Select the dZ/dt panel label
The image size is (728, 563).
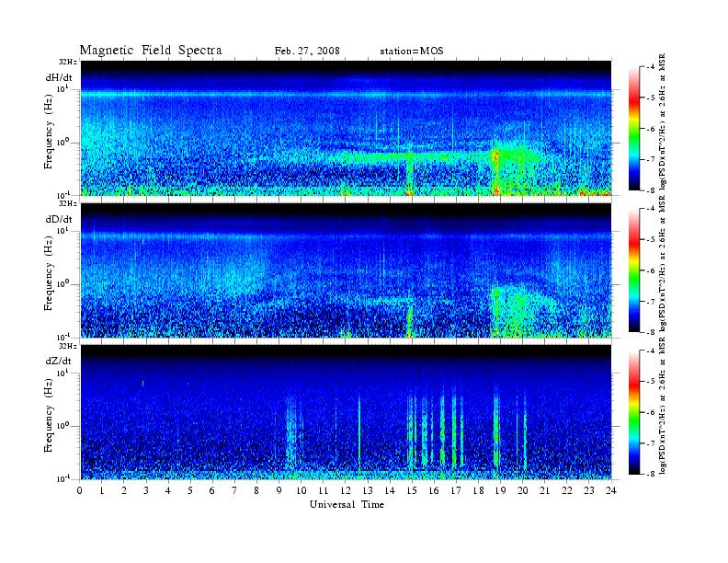click(x=59, y=361)
